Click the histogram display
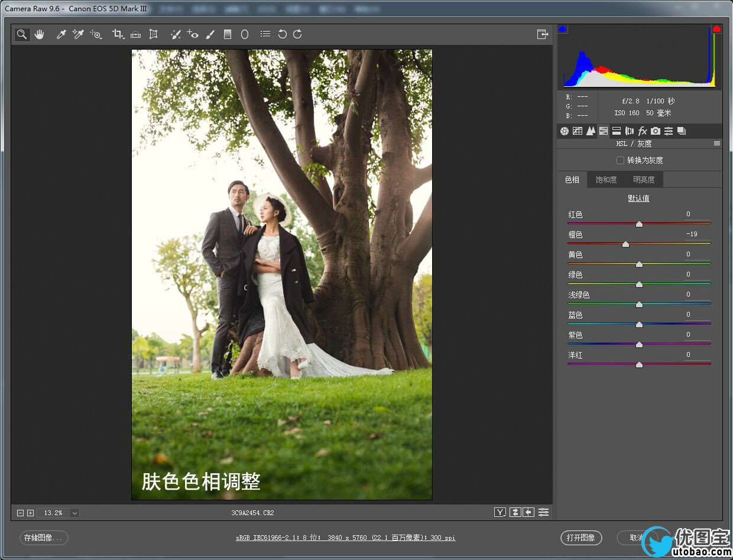Image resolution: width=733 pixels, height=560 pixels. click(640, 57)
